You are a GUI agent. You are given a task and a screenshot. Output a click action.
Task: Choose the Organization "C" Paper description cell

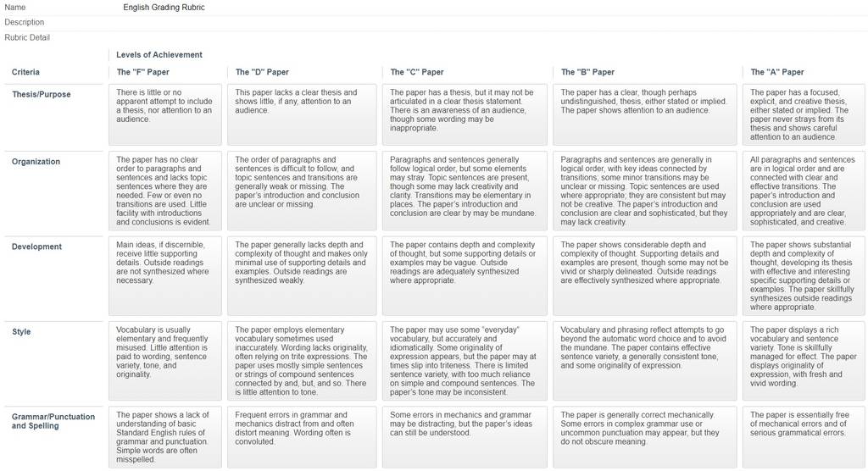(x=465, y=191)
